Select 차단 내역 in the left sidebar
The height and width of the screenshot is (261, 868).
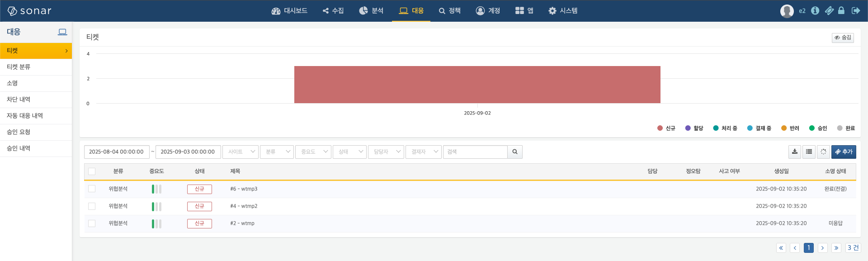click(19, 100)
